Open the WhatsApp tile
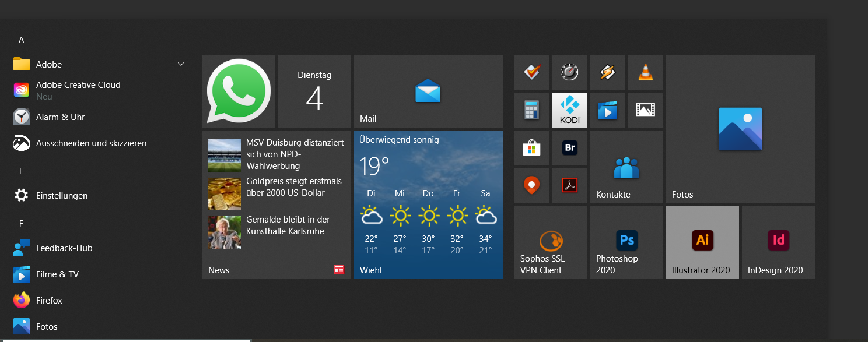 click(239, 91)
